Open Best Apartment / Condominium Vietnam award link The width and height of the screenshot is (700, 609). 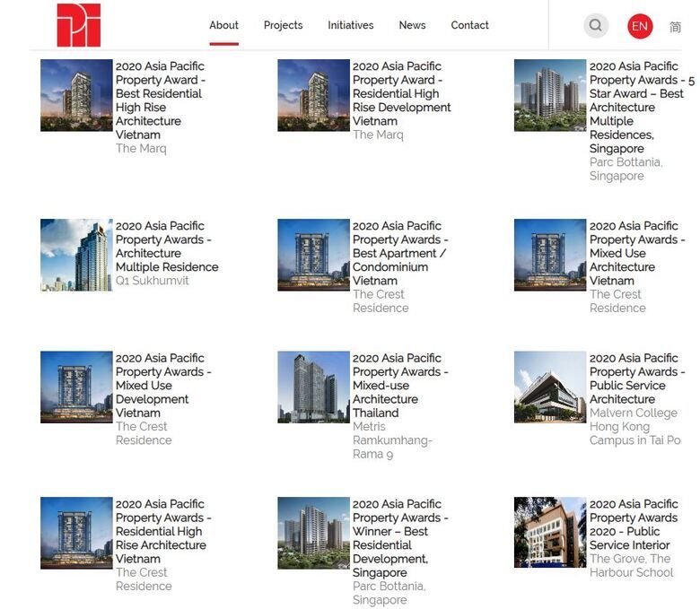coord(399,253)
